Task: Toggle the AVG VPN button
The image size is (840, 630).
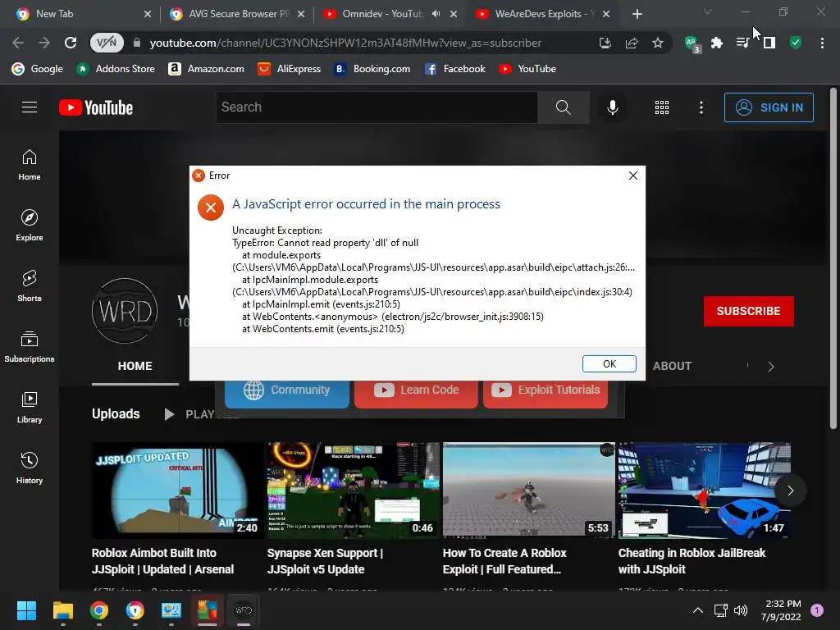Action: [x=106, y=43]
